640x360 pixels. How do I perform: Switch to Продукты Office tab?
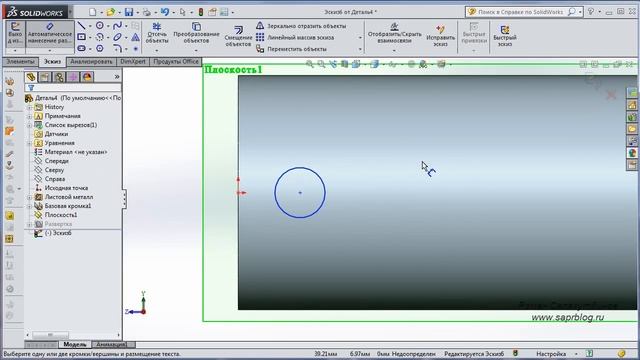(176, 62)
